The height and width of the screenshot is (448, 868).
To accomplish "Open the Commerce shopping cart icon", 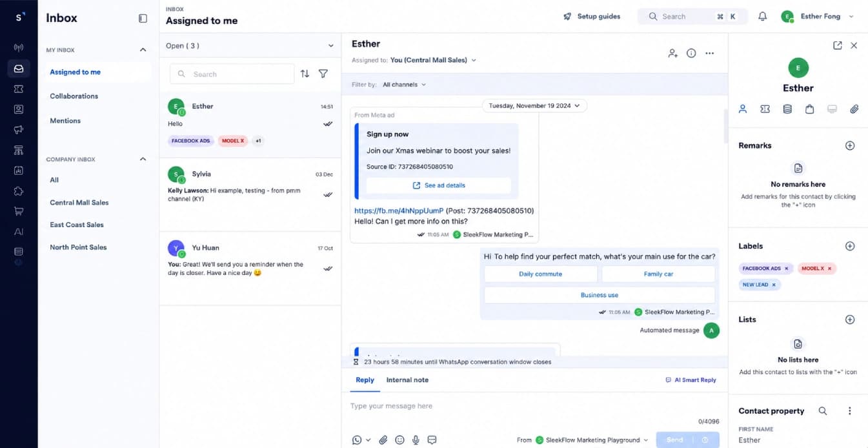I will coord(19,211).
